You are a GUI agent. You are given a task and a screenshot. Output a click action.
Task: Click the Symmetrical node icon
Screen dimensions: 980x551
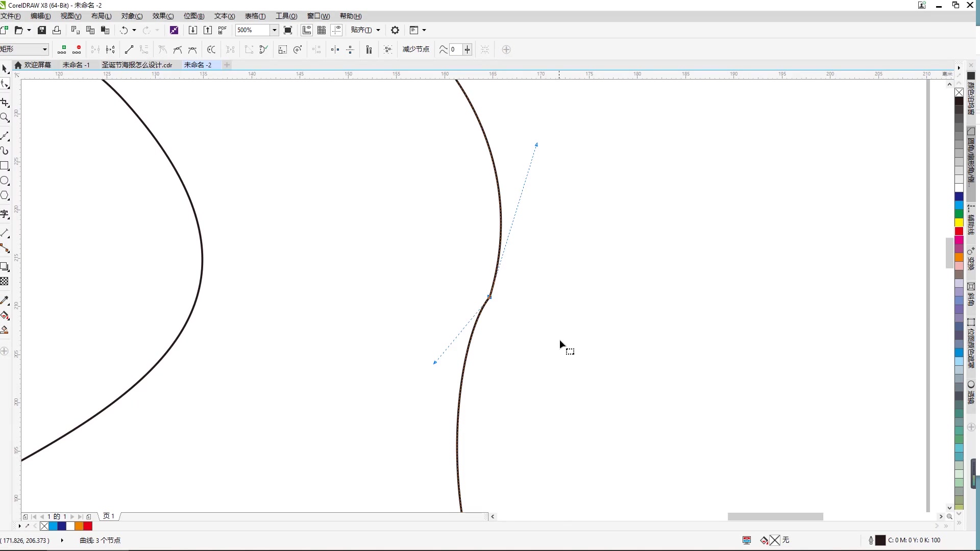click(x=192, y=49)
